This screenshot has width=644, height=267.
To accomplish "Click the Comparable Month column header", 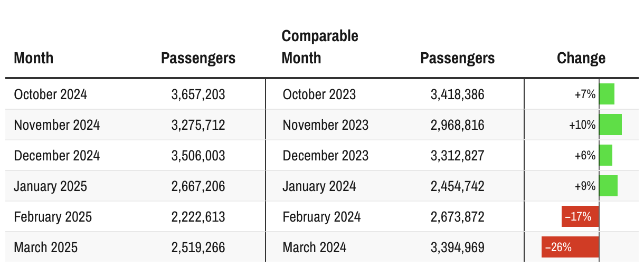I will point(320,46).
